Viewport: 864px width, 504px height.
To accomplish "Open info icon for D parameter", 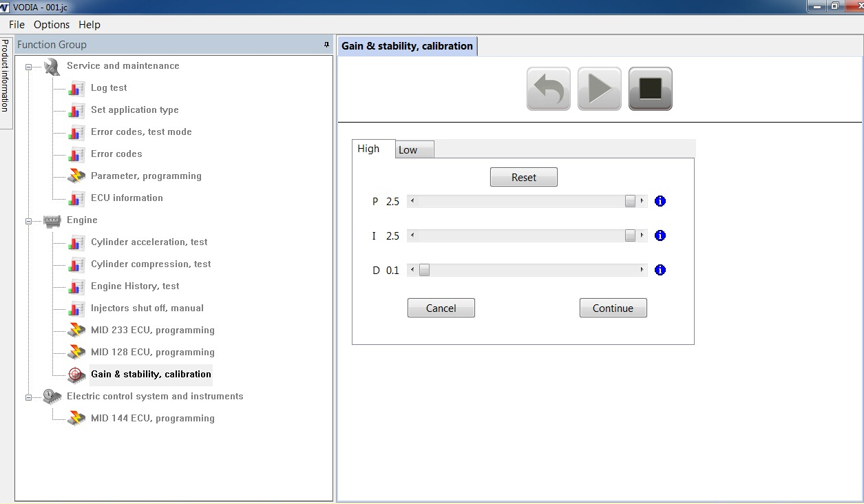I will point(660,270).
